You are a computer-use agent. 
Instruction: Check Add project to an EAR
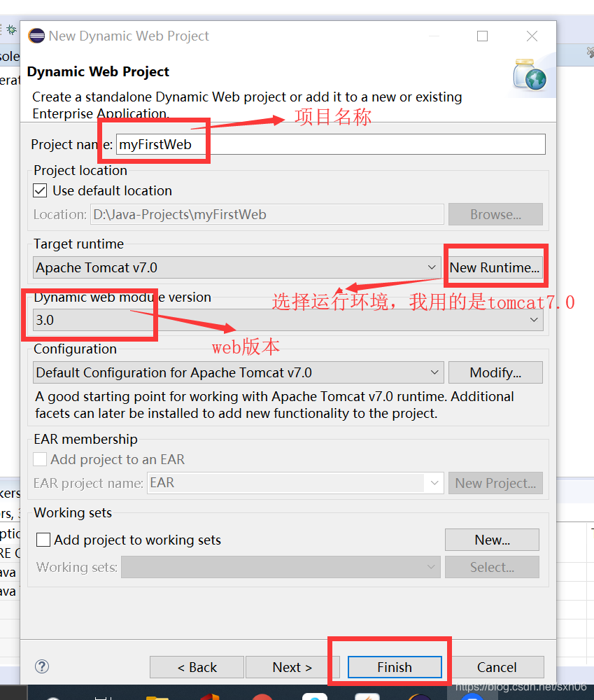[40, 459]
